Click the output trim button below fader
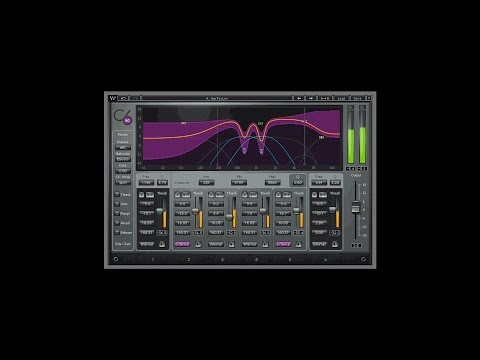 pos(356,246)
